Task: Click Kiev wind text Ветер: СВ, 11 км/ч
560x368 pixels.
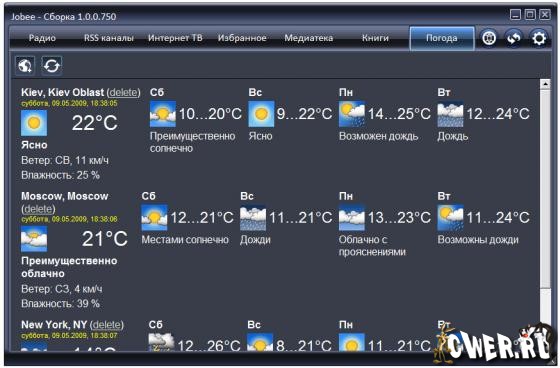Action: click(x=65, y=160)
